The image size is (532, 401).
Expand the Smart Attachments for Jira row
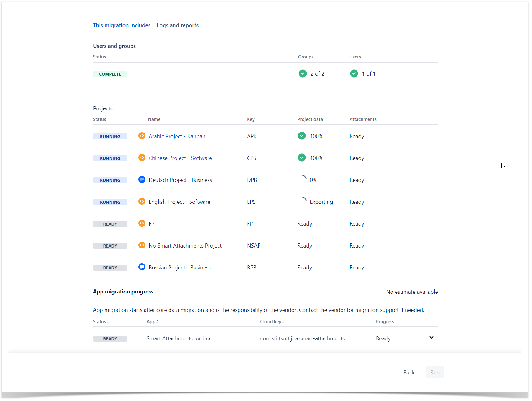pyautogui.click(x=431, y=338)
